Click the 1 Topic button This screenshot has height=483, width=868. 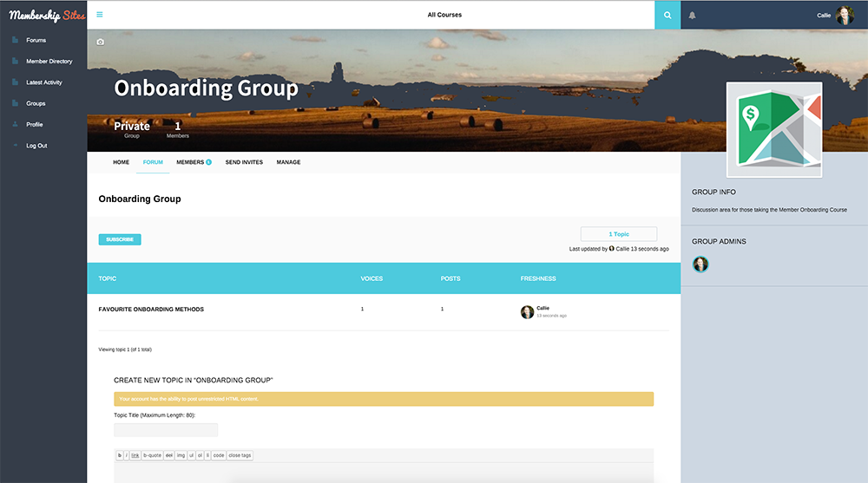click(x=619, y=234)
